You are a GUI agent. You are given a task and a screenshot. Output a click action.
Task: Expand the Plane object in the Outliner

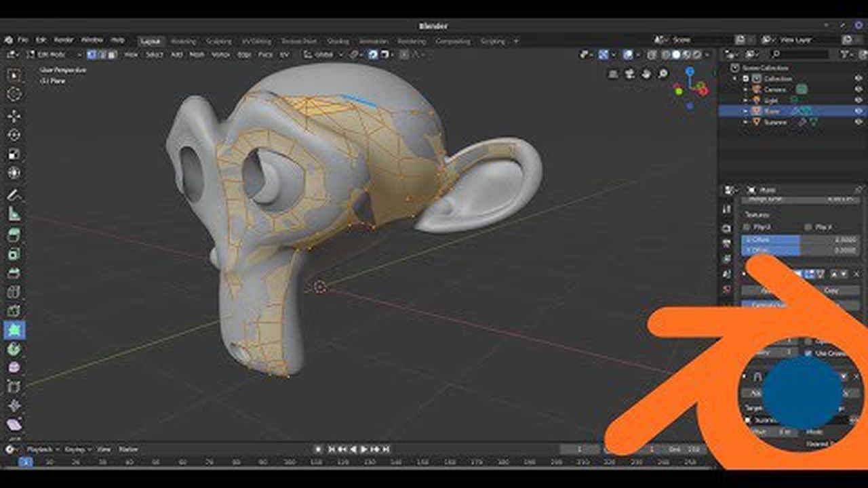pos(746,111)
